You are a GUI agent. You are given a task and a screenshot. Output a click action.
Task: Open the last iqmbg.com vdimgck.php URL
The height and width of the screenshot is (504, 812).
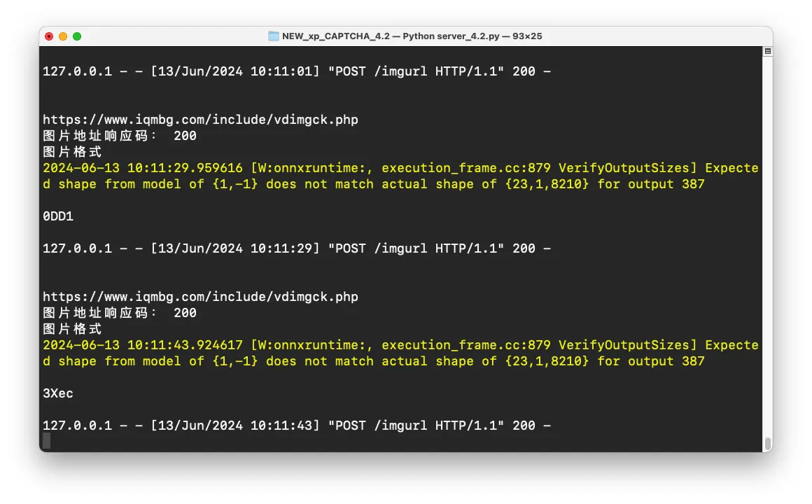tap(200, 297)
